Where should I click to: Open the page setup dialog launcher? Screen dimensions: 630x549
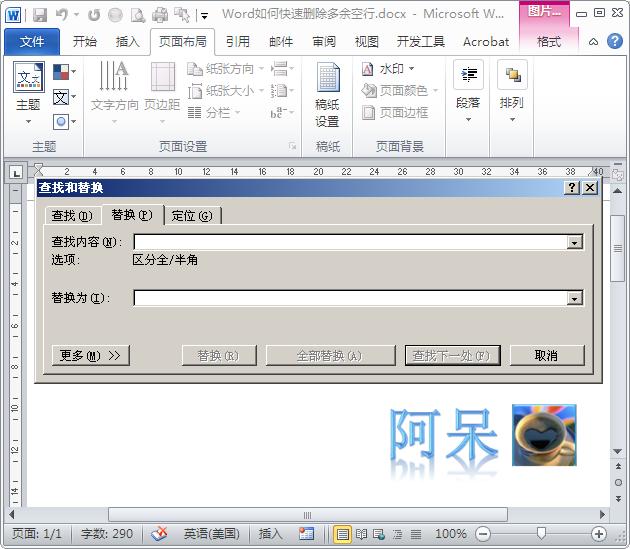click(x=292, y=146)
